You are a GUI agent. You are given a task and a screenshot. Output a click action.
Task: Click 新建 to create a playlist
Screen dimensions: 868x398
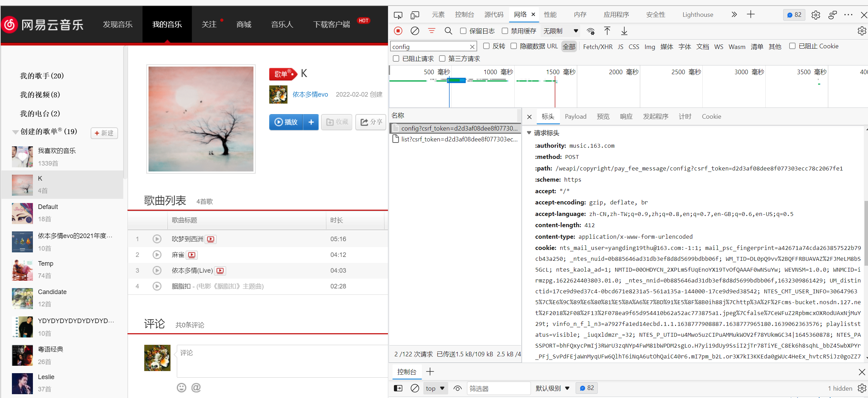[104, 133]
